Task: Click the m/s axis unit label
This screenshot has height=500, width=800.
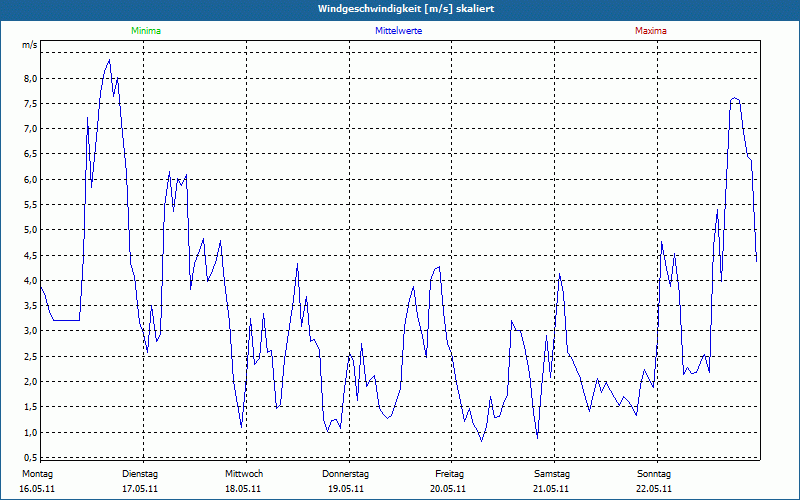Action: 30,45
